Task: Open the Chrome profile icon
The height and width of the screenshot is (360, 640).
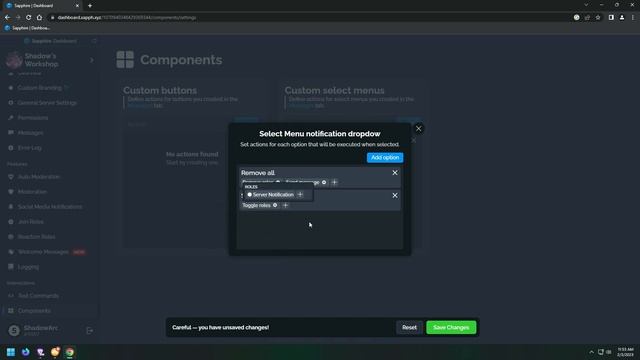Action: point(622,18)
